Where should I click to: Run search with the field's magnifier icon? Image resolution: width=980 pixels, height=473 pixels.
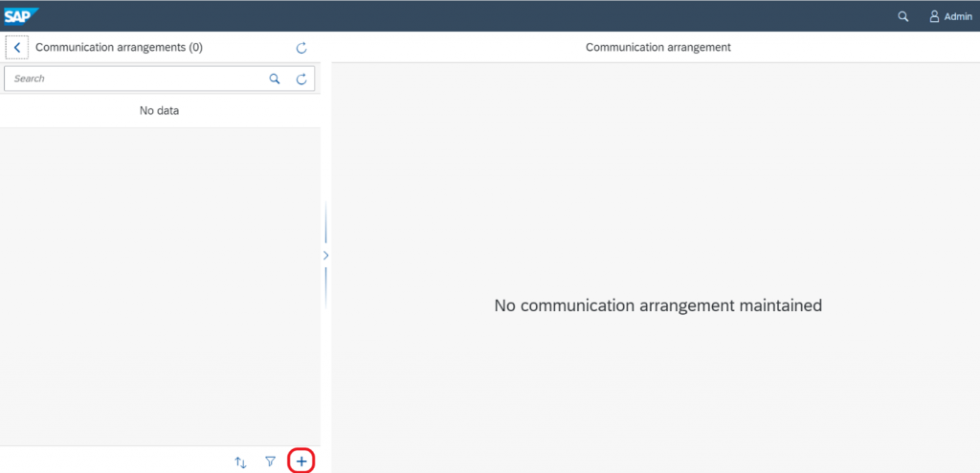(x=275, y=79)
